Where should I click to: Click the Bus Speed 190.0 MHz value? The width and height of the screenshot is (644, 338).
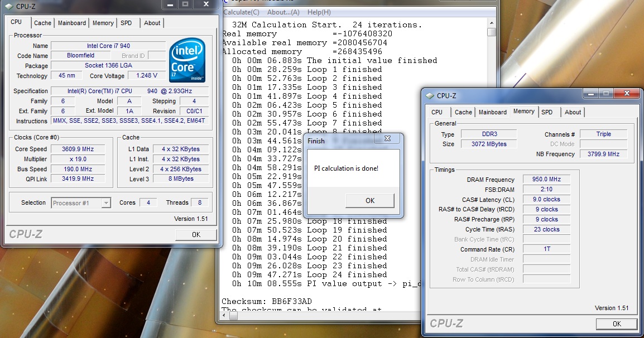pos(78,169)
